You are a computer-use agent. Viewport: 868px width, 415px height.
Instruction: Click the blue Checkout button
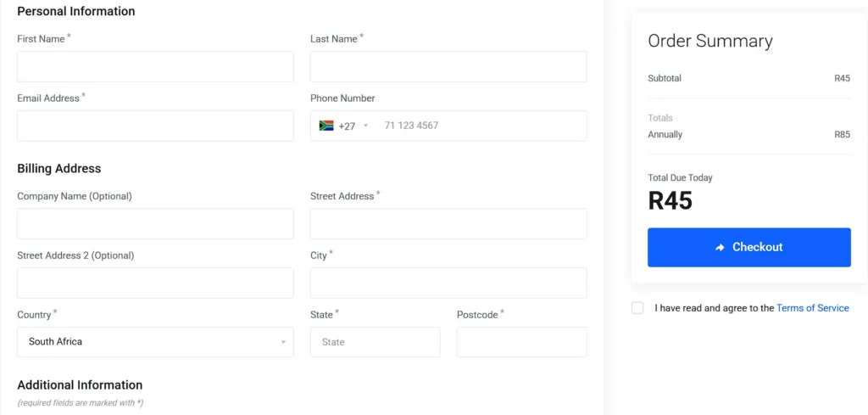(x=749, y=247)
